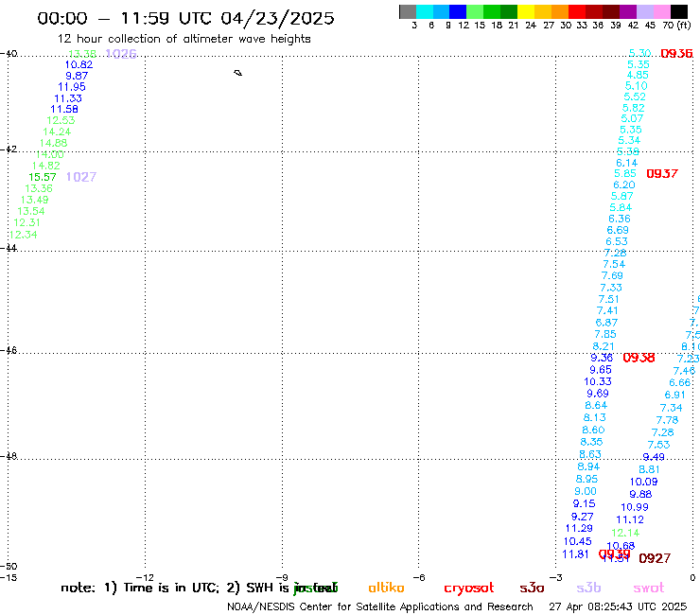Click the lavender time stamp '1027'
This screenshot has width=700, height=615.
click(x=81, y=177)
